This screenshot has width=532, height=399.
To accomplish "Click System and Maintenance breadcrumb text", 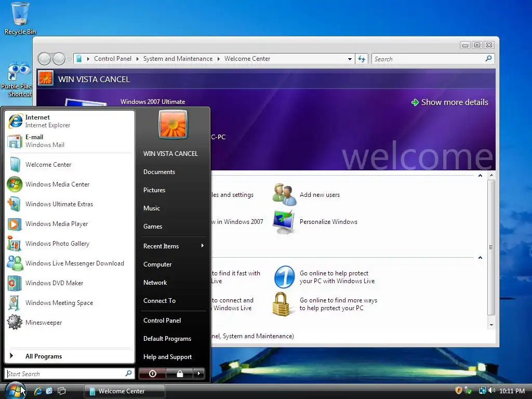I will click(x=178, y=59).
